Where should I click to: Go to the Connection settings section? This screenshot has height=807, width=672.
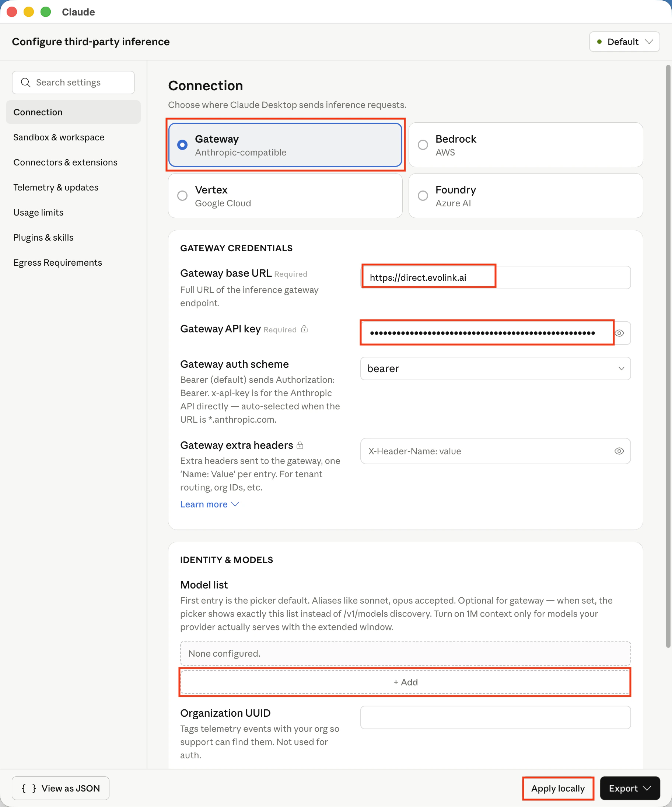(73, 112)
